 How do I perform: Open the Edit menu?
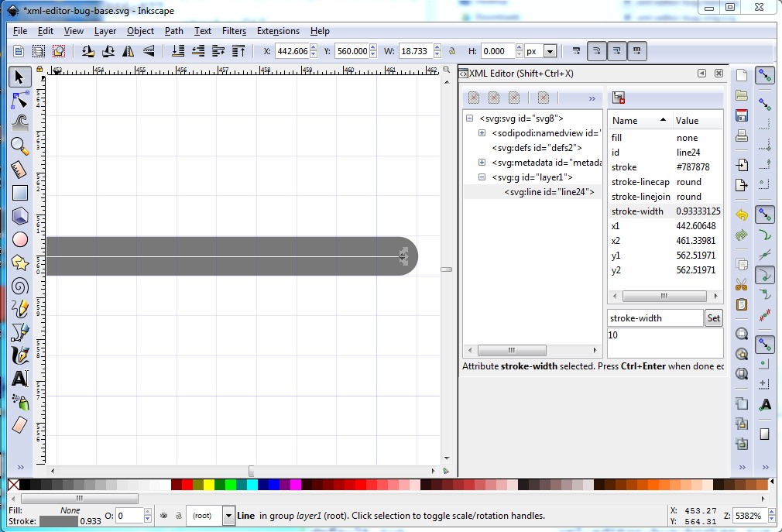click(46, 31)
